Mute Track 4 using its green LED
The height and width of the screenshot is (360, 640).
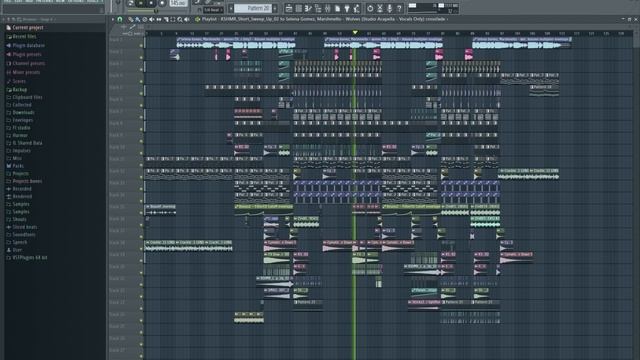(x=141, y=81)
